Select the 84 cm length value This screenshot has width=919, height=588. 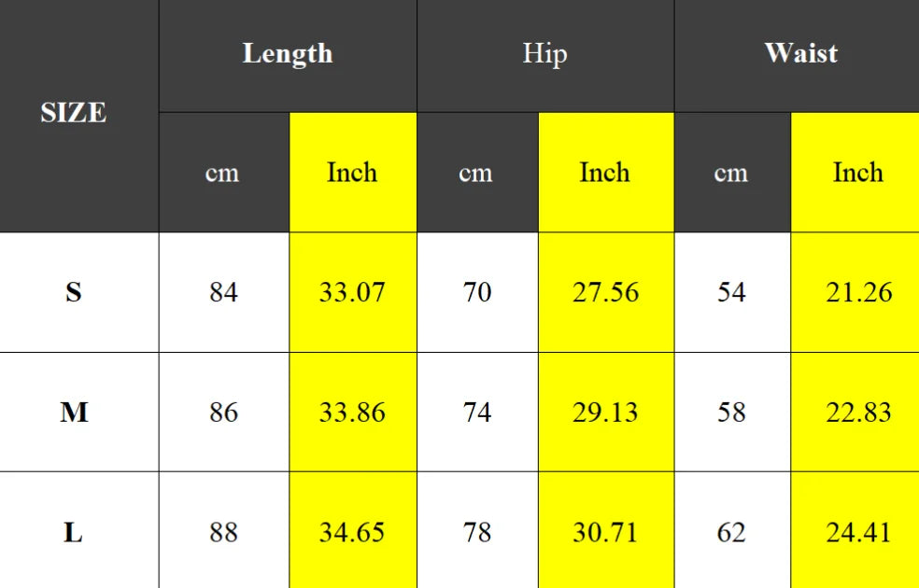(223, 293)
